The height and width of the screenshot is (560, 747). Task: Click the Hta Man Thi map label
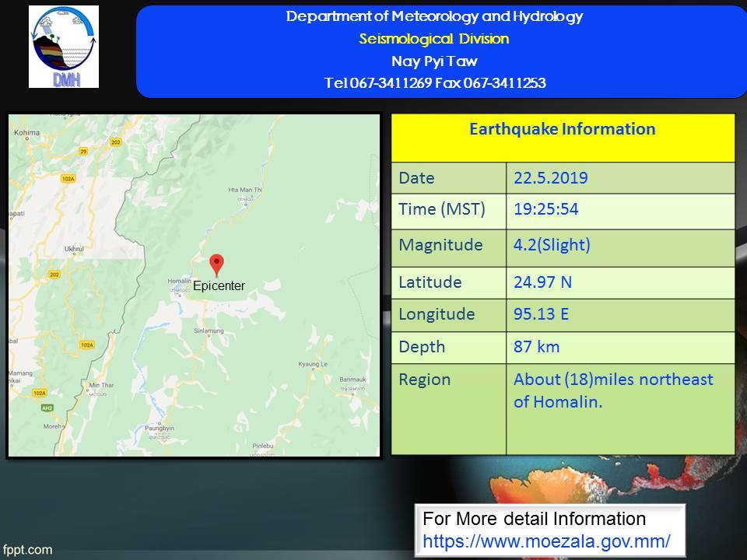pos(242,189)
